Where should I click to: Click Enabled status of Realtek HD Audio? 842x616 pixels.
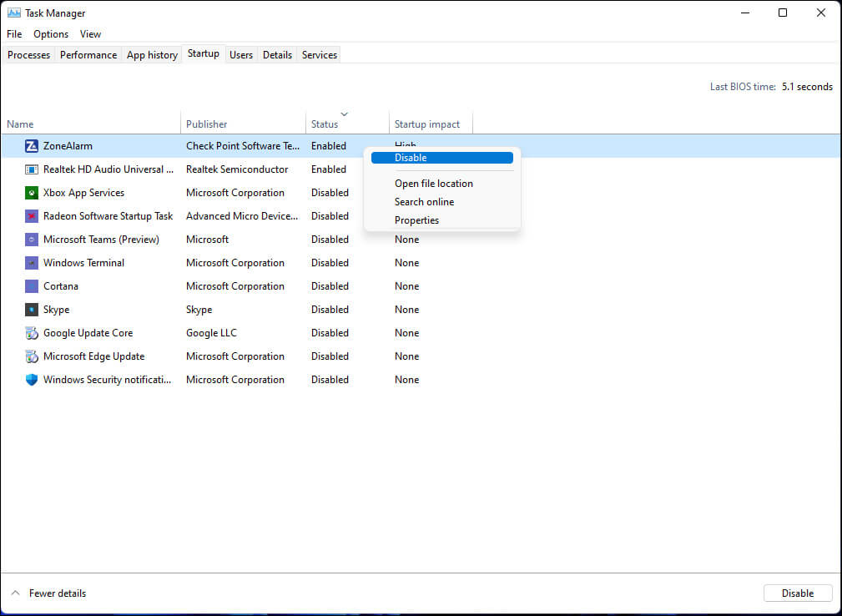pyautogui.click(x=329, y=169)
